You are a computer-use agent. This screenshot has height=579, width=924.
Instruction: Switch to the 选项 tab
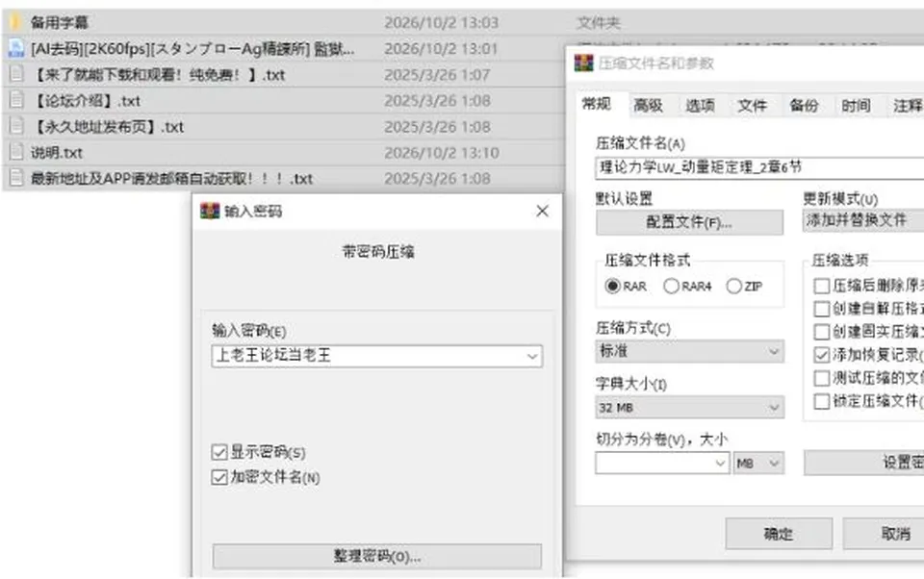(700, 106)
